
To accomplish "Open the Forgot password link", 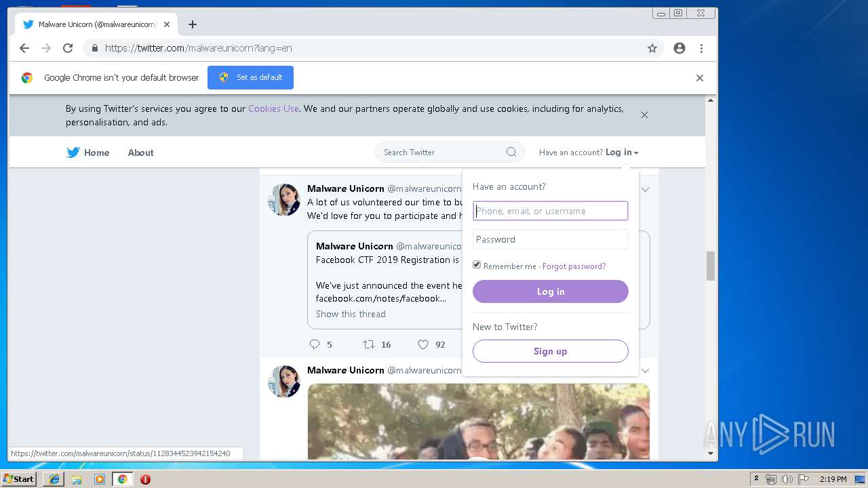I will (x=574, y=266).
